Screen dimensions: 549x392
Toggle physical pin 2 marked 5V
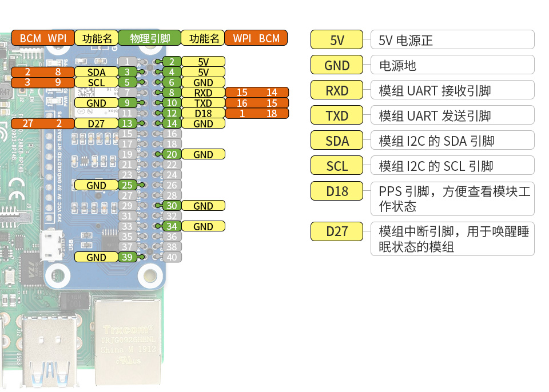coord(173,62)
